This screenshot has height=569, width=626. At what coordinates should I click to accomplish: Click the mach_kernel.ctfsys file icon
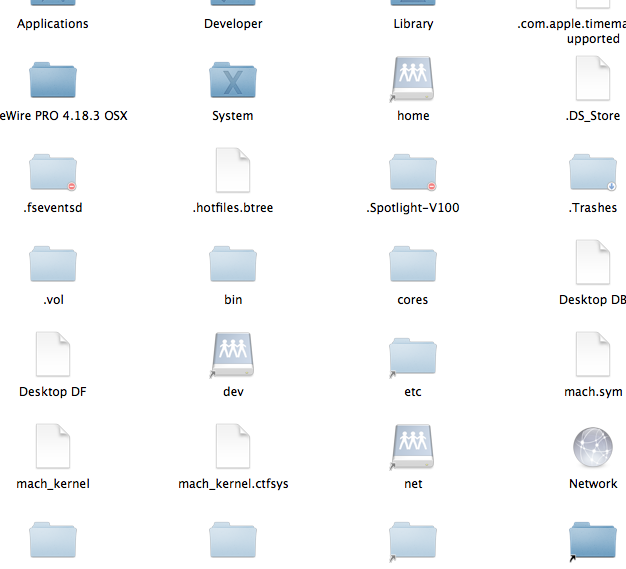pyautogui.click(x=233, y=446)
